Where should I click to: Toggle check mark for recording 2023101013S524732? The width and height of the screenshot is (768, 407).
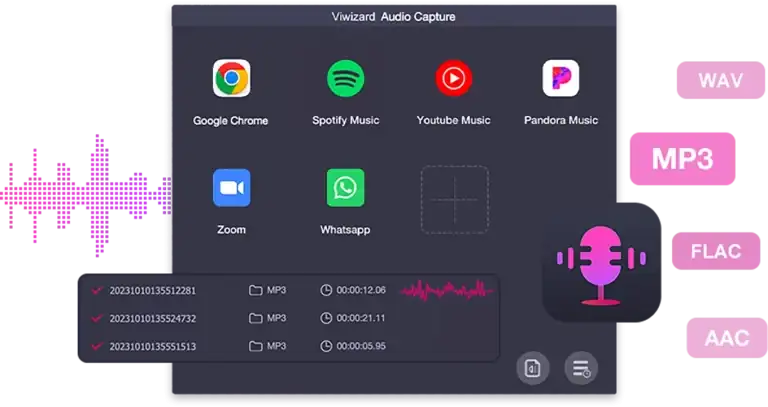pyautogui.click(x=96, y=318)
